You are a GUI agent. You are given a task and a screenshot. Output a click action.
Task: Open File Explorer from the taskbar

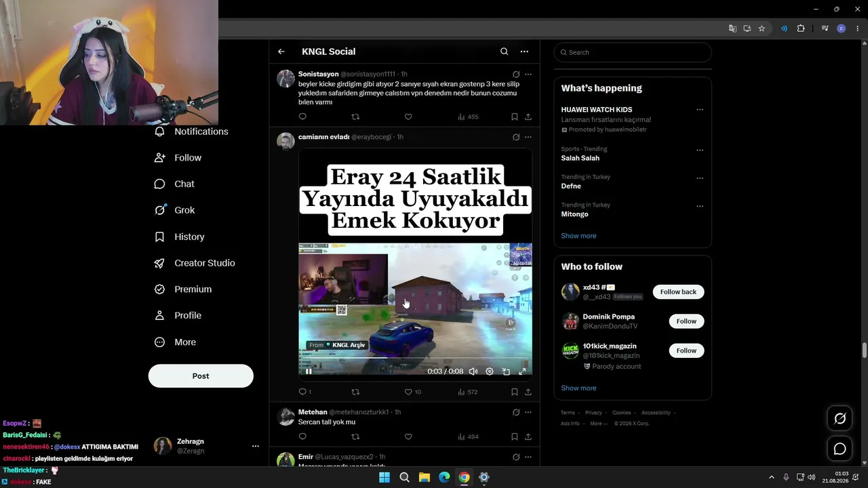coord(424,477)
